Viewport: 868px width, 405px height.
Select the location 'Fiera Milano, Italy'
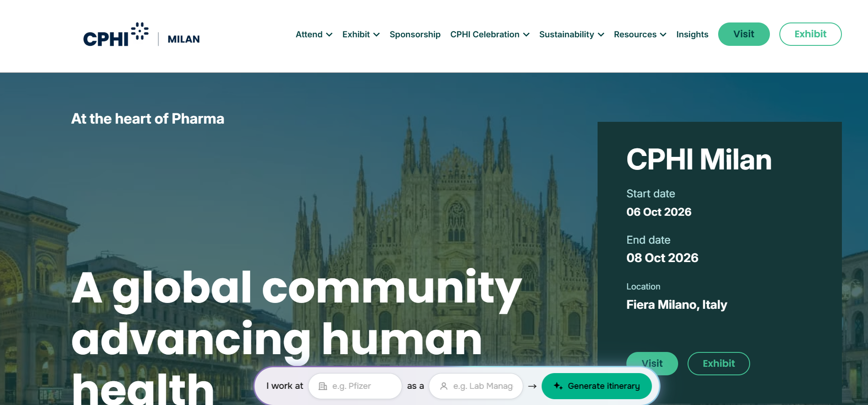tap(677, 305)
